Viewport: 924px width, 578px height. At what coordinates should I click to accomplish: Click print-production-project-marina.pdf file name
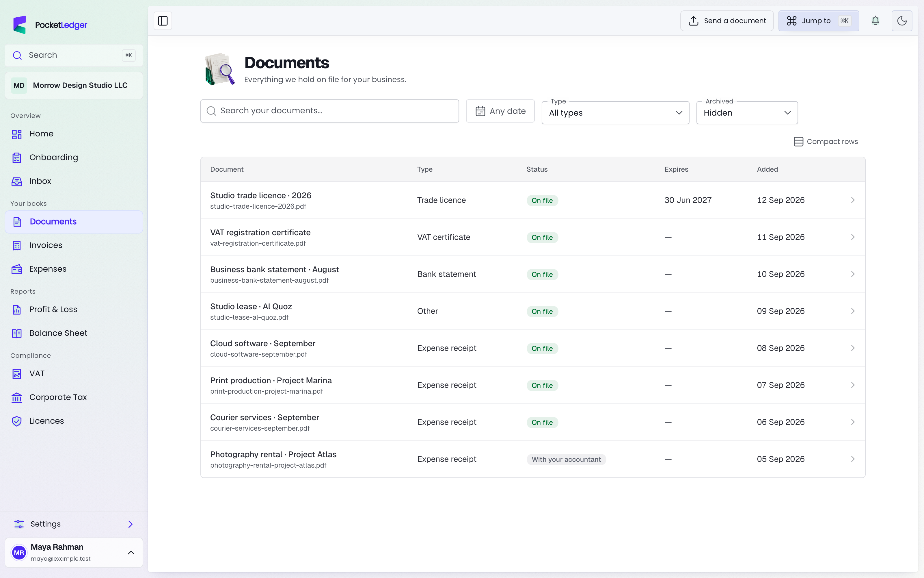(x=267, y=391)
